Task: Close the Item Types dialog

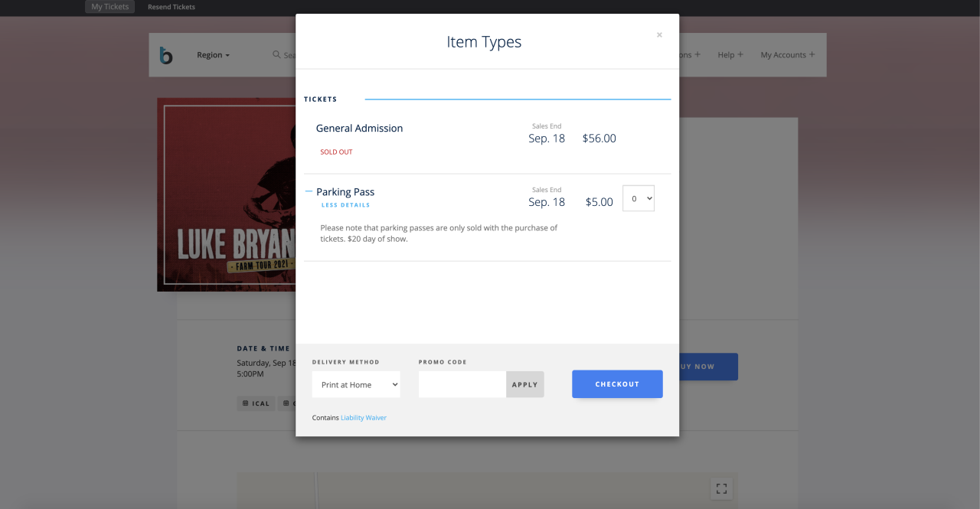Action: pos(659,35)
